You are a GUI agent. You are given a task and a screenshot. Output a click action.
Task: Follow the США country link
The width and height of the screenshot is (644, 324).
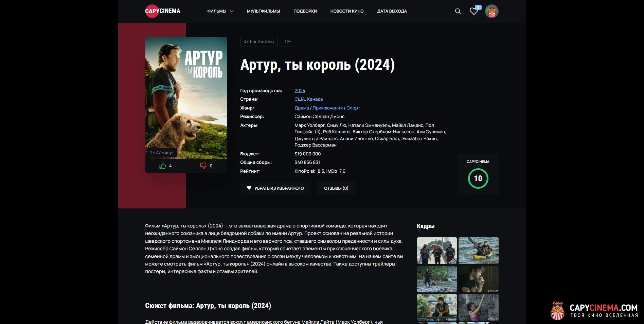coord(300,99)
